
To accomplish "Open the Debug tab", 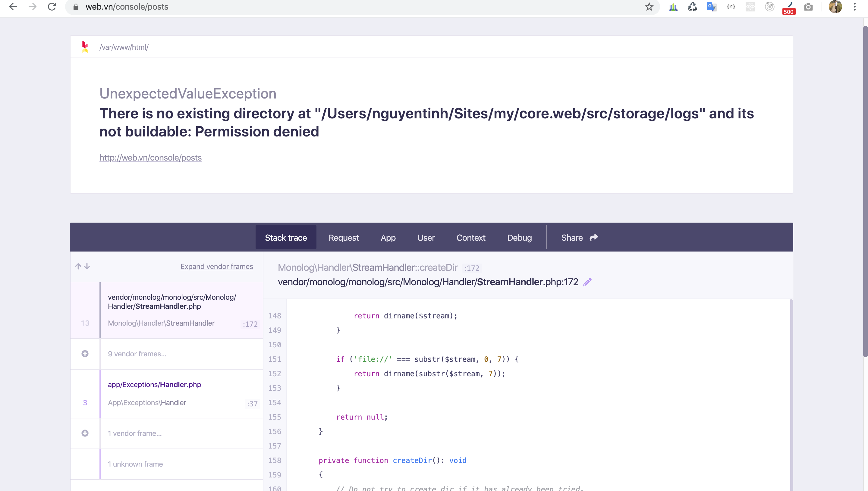I will click(519, 237).
